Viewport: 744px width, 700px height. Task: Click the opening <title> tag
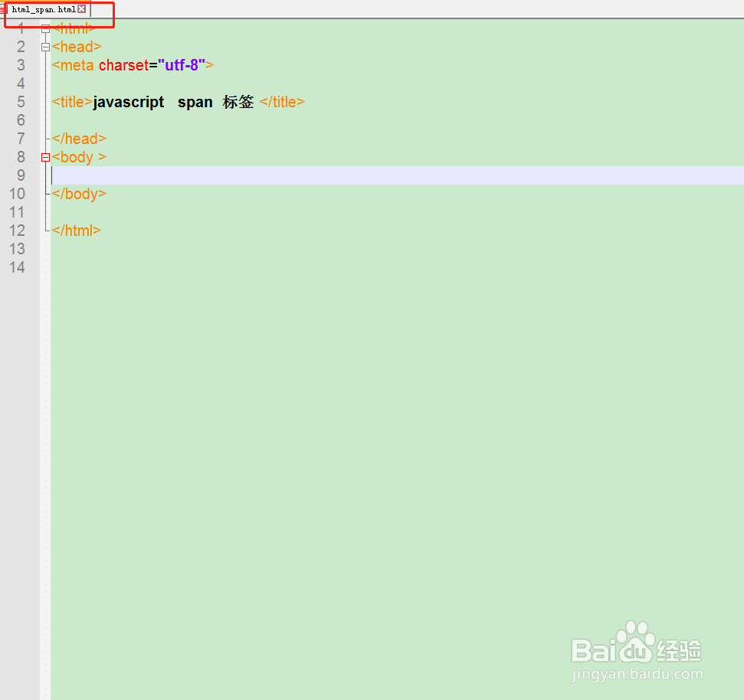pos(72,102)
